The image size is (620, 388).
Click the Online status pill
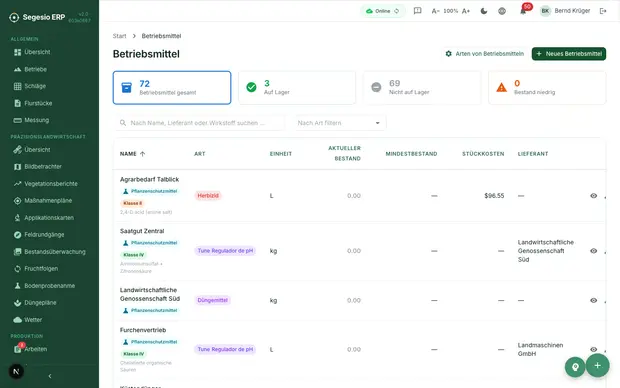[x=383, y=11]
